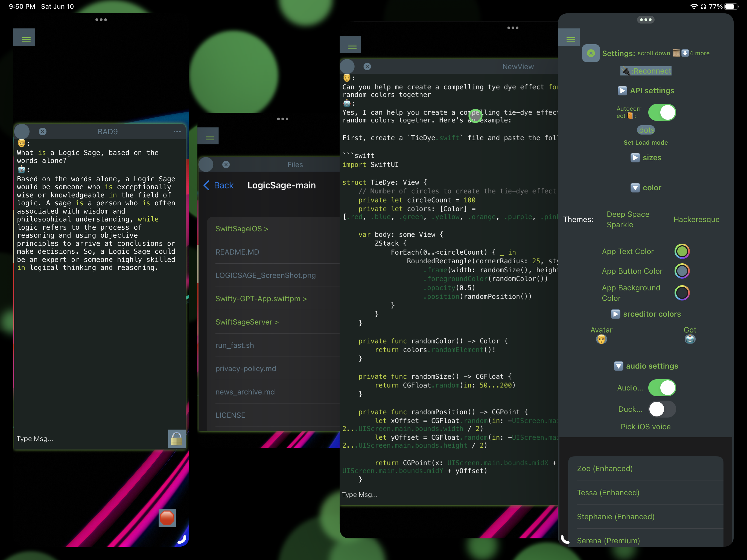Tap the Set Load mode label

pos(645,142)
